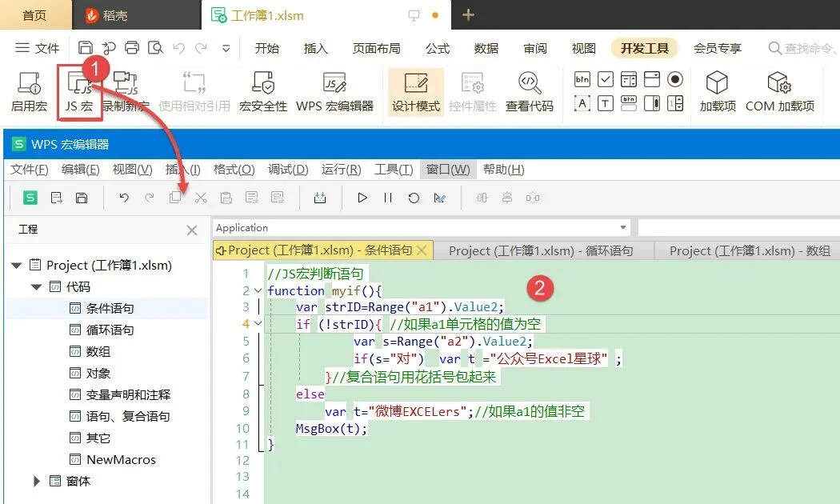The image size is (840, 504).
Task: Open quick access toolbar customize dropdown
Action: tap(226, 48)
